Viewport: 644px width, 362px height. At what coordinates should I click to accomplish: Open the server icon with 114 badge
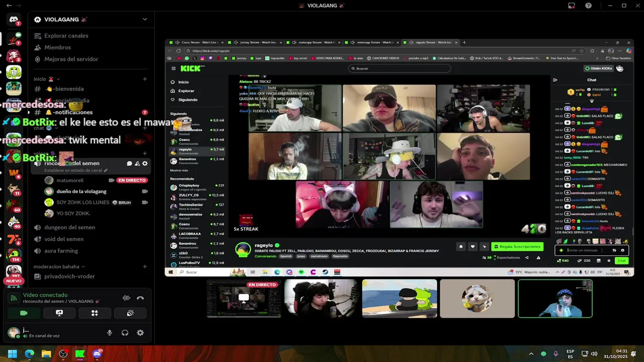click(14, 254)
